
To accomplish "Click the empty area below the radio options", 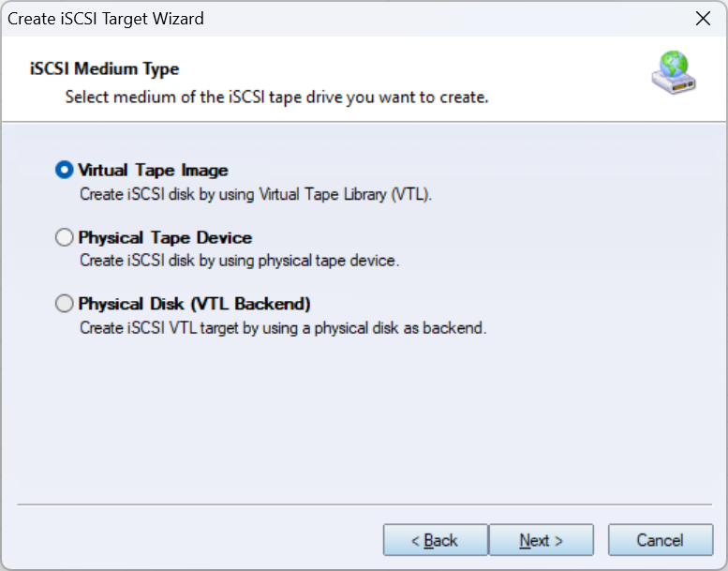I will pyautogui.click(x=364, y=422).
